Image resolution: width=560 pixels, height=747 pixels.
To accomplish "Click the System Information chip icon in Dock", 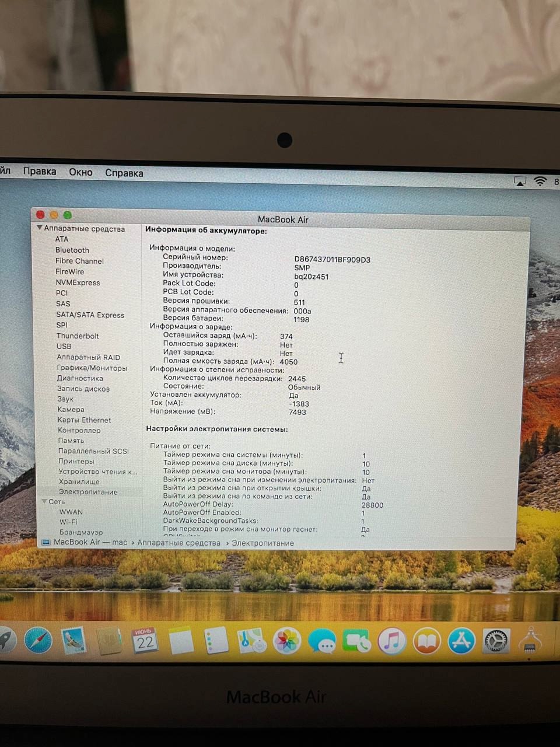I will click(531, 641).
